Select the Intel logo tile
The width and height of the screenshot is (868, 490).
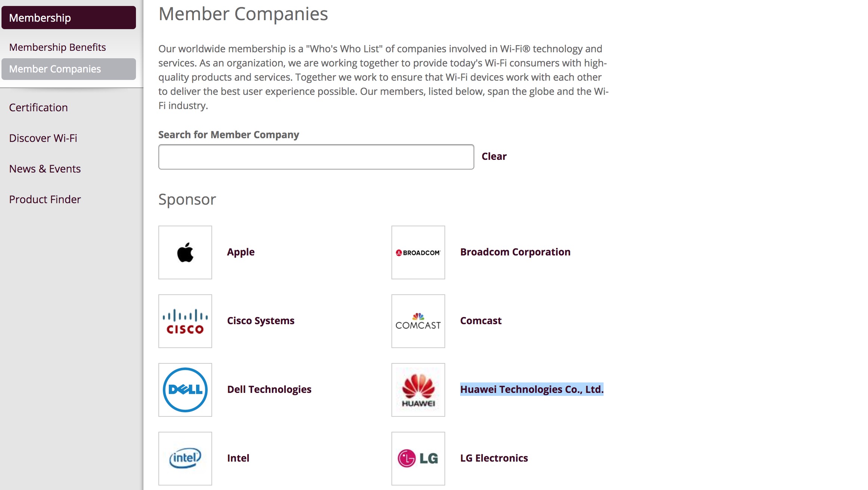tap(185, 459)
